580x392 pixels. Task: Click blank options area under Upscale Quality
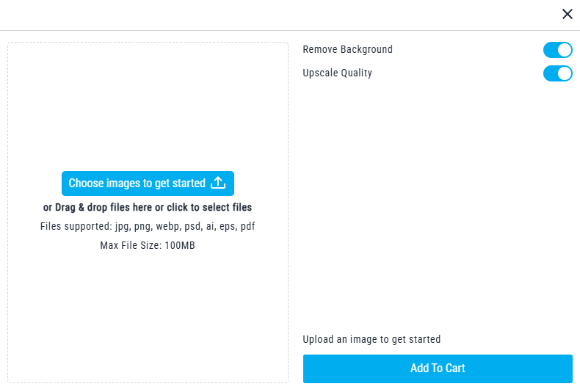[x=438, y=198]
